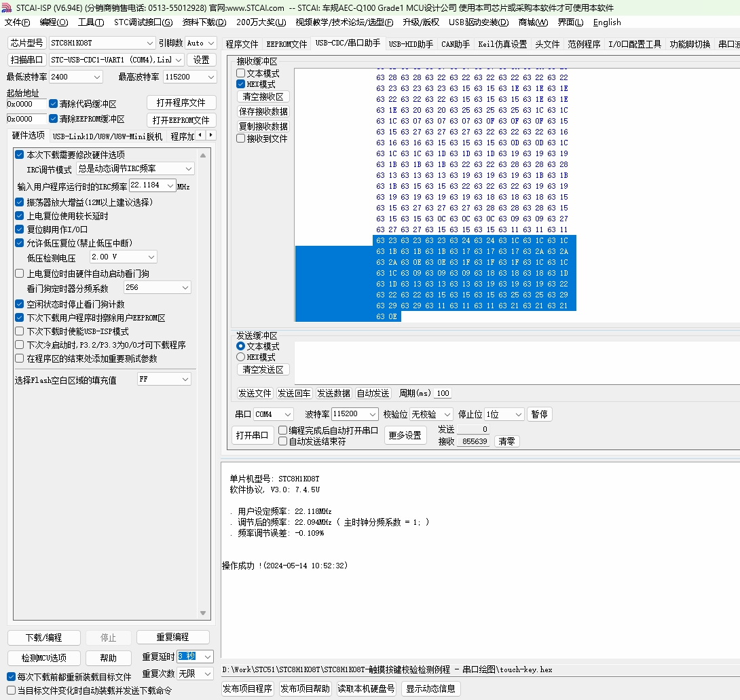The height and width of the screenshot is (700, 740).
Task: Enable 上电复位时由硬件自动启动看门狗
Action: coord(20,274)
